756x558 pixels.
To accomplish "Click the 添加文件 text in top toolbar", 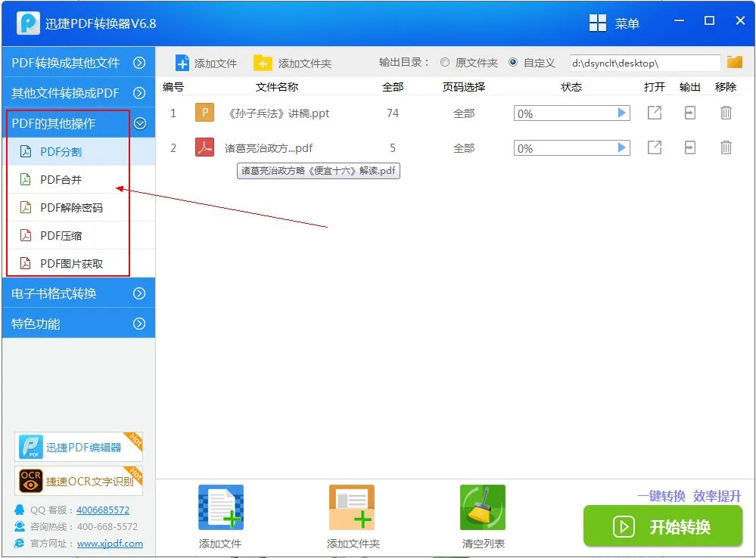I will point(216,63).
